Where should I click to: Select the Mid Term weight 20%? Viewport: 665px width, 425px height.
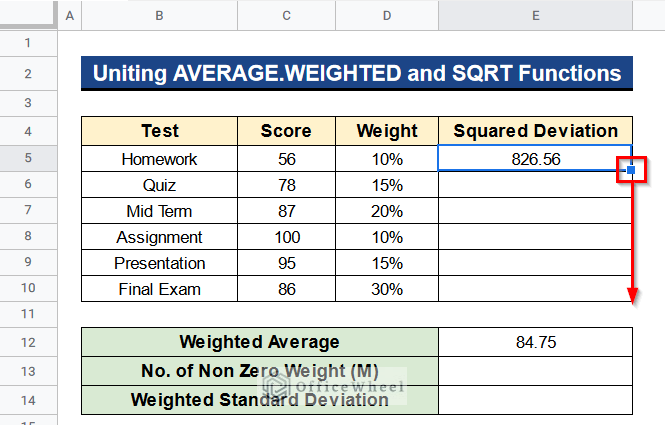click(387, 211)
